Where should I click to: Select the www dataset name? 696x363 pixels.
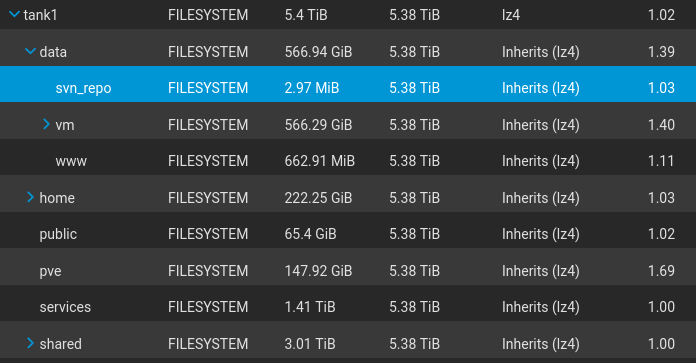coord(71,161)
